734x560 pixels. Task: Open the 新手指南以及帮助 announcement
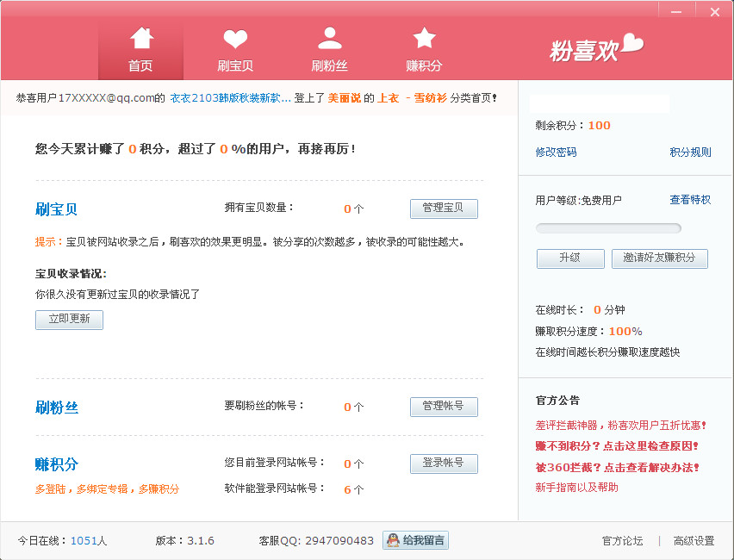576,488
